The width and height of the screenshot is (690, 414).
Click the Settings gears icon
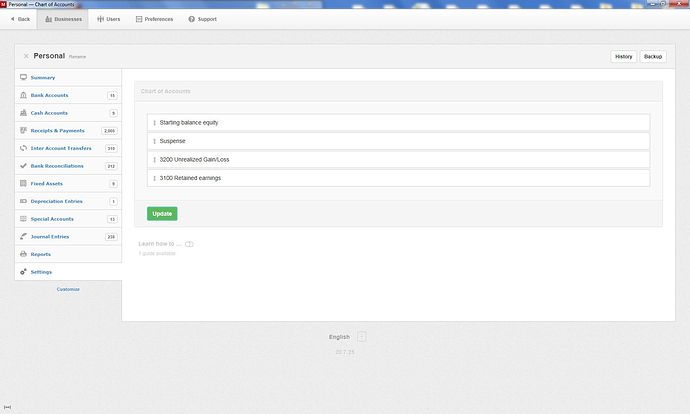(x=23, y=271)
